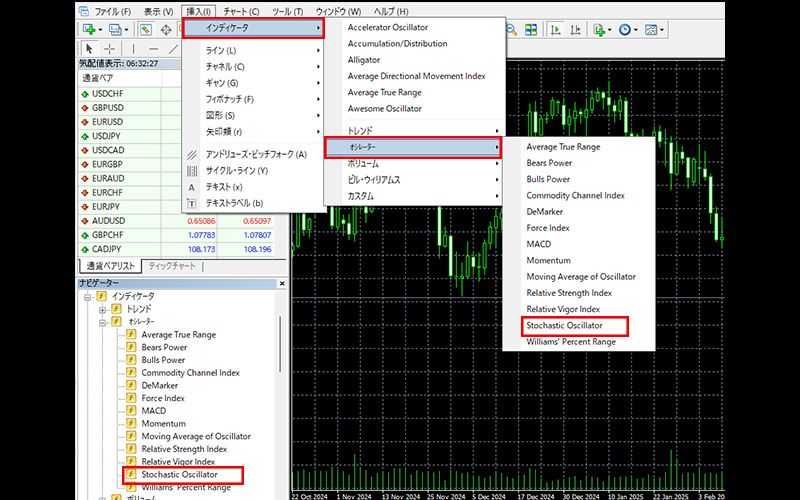Click the Zoom Out magnifier icon

point(511,30)
